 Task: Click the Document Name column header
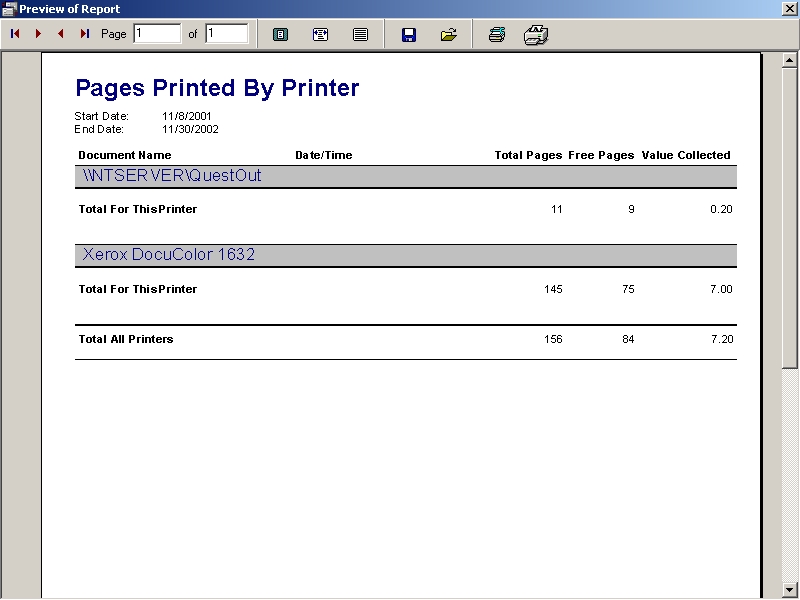(x=125, y=155)
